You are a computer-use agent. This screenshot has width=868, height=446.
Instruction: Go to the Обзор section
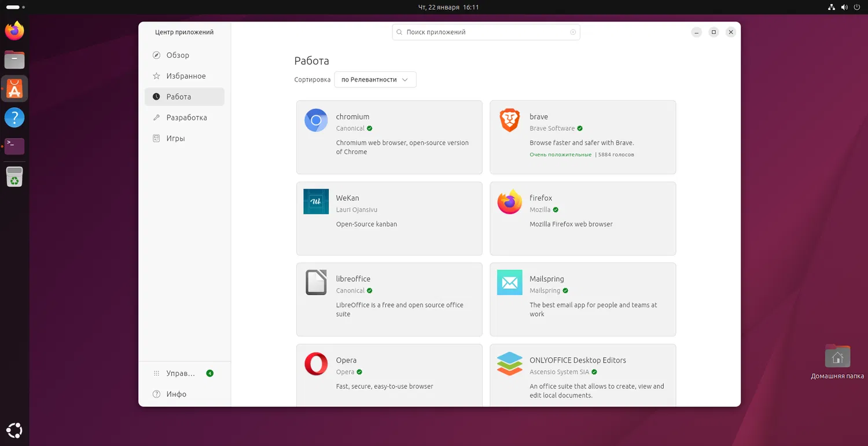click(185, 55)
